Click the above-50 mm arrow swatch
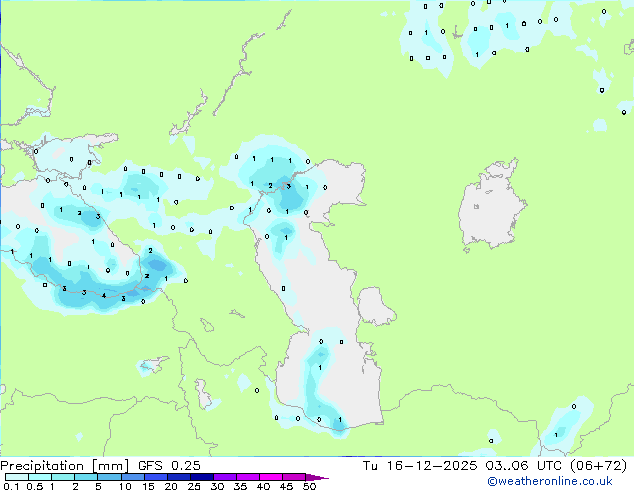This screenshot has height=490, width=634. tap(317, 477)
